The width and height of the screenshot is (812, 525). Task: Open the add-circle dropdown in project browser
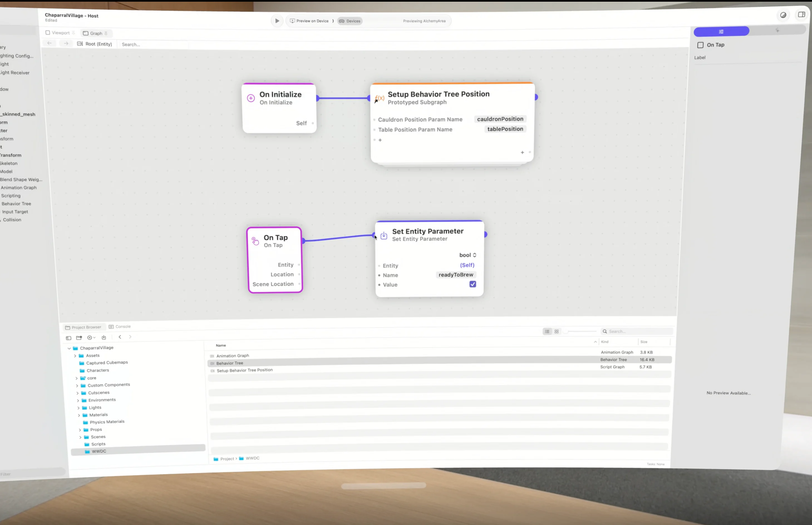coord(91,338)
